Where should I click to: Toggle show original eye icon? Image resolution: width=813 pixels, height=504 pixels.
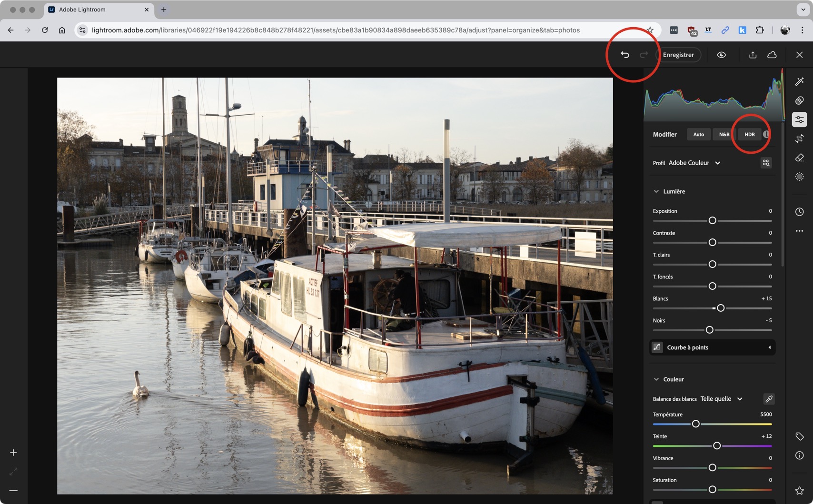point(721,55)
